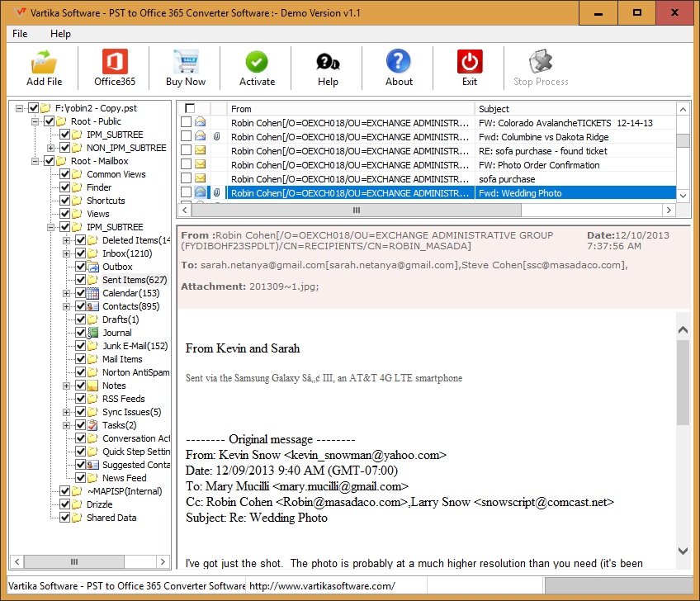Sort emails by the Subject column header
Image resolution: width=700 pixels, height=601 pixels.
(x=575, y=109)
